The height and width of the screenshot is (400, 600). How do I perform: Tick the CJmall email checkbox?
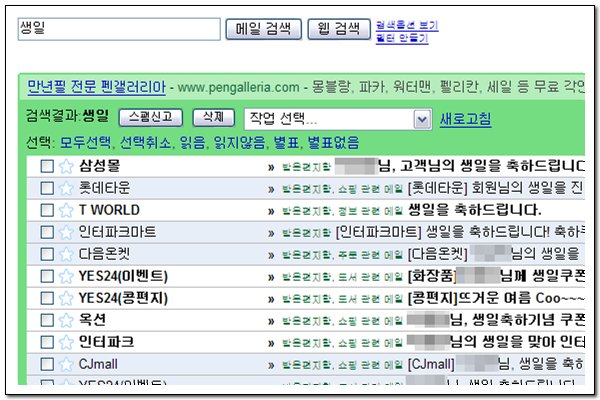tap(47, 364)
